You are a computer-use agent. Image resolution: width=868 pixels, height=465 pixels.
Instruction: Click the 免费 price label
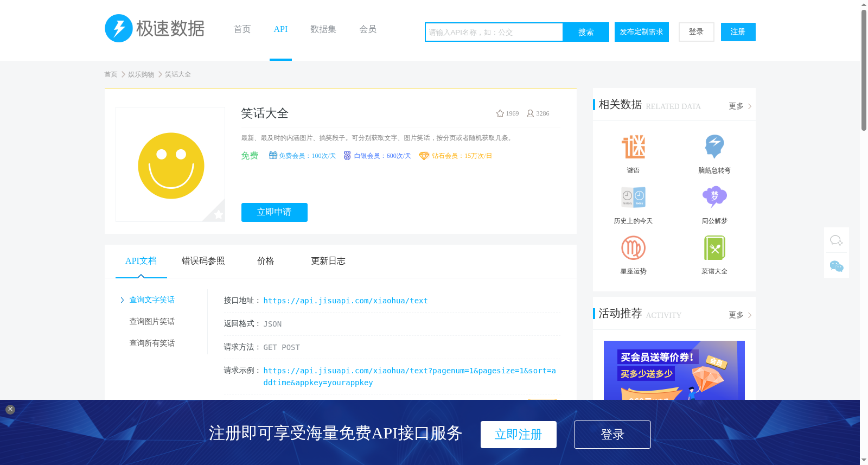pyautogui.click(x=250, y=156)
